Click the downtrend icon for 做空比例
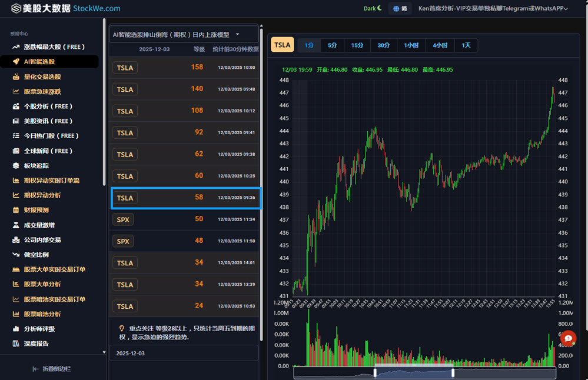The width and height of the screenshot is (588, 380). pos(16,255)
